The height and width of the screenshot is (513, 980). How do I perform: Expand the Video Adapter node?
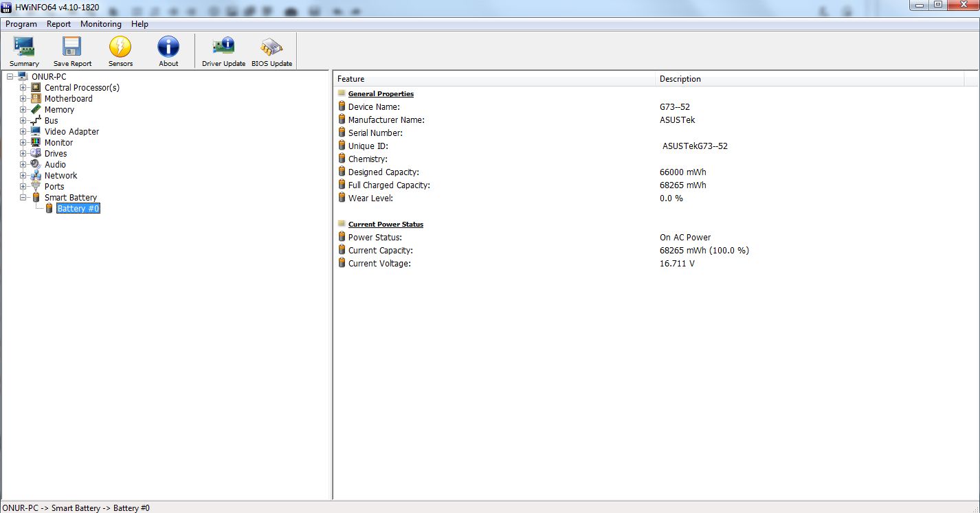coord(23,131)
